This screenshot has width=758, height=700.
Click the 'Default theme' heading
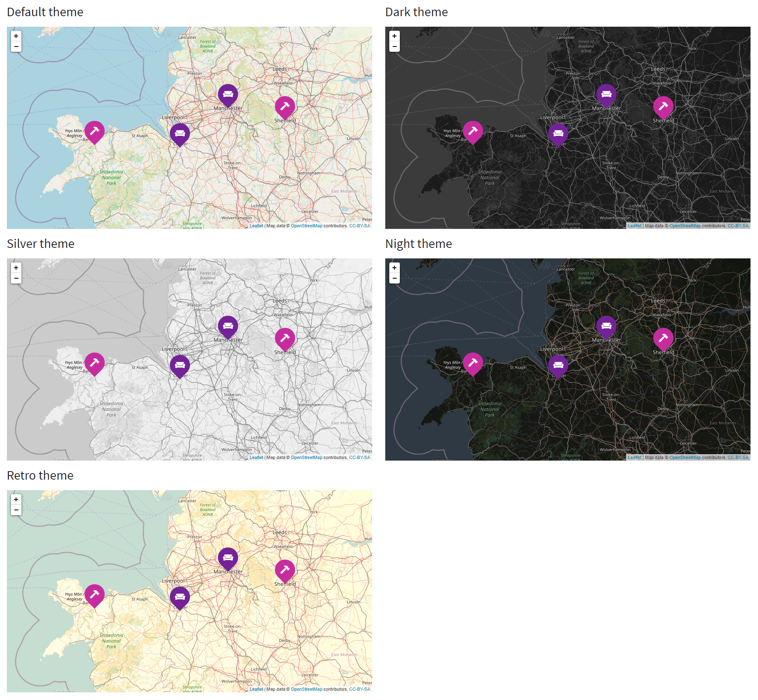(x=45, y=12)
